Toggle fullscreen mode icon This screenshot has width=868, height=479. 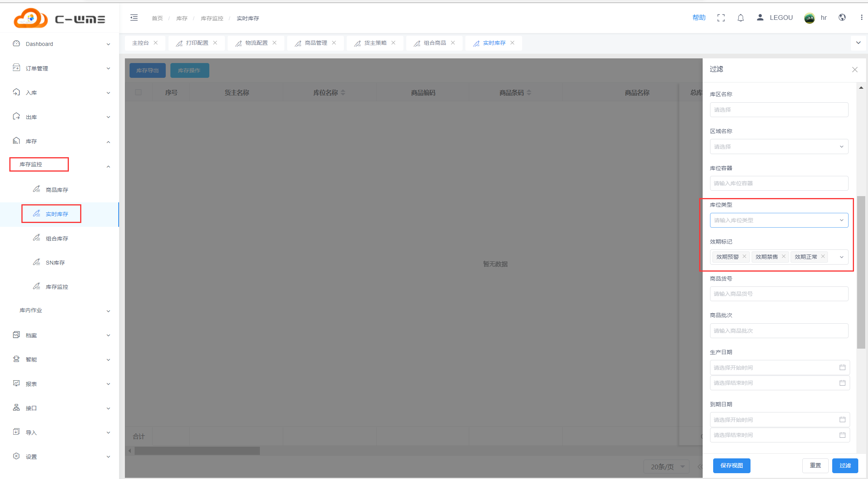pyautogui.click(x=721, y=18)
